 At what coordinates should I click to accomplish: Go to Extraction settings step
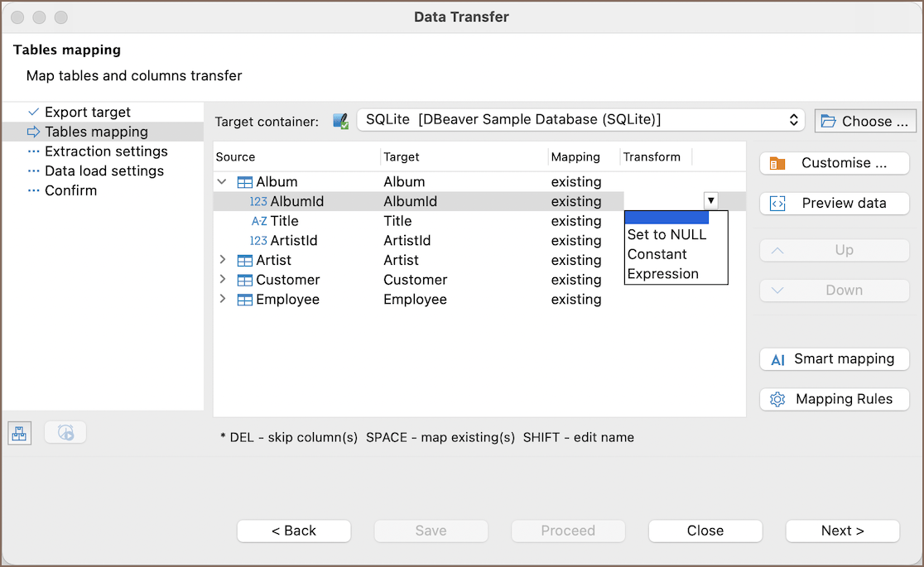[x=106, y=151]
